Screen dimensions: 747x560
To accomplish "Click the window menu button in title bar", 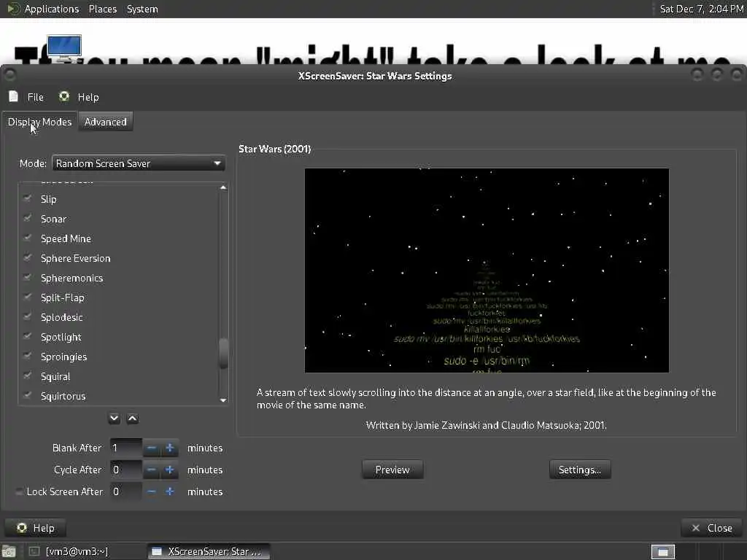I will 9,75.
